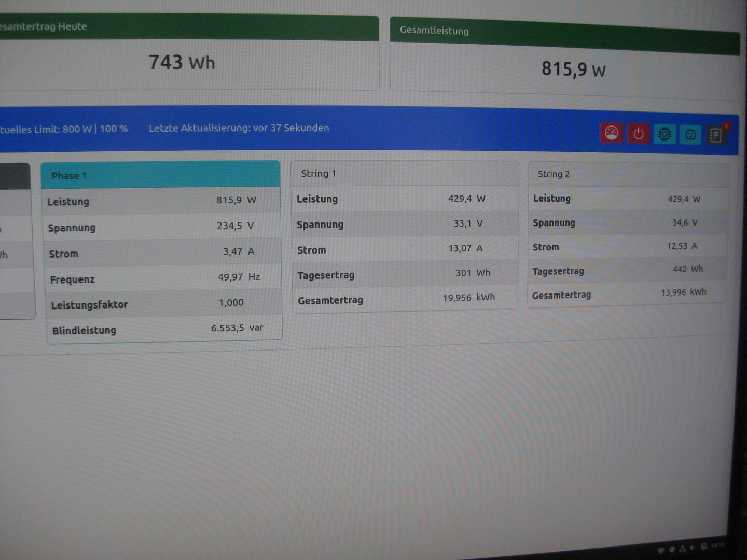The width and height of the screenshot is (747, 560).
Task: Select the String 1 card header
Action: click(x=405, y=173)
